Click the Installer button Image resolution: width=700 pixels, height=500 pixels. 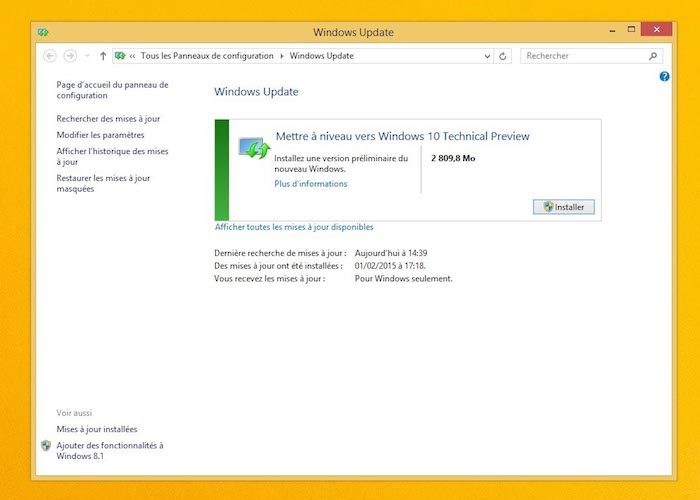pyautogui.click(x=563, y=207)
